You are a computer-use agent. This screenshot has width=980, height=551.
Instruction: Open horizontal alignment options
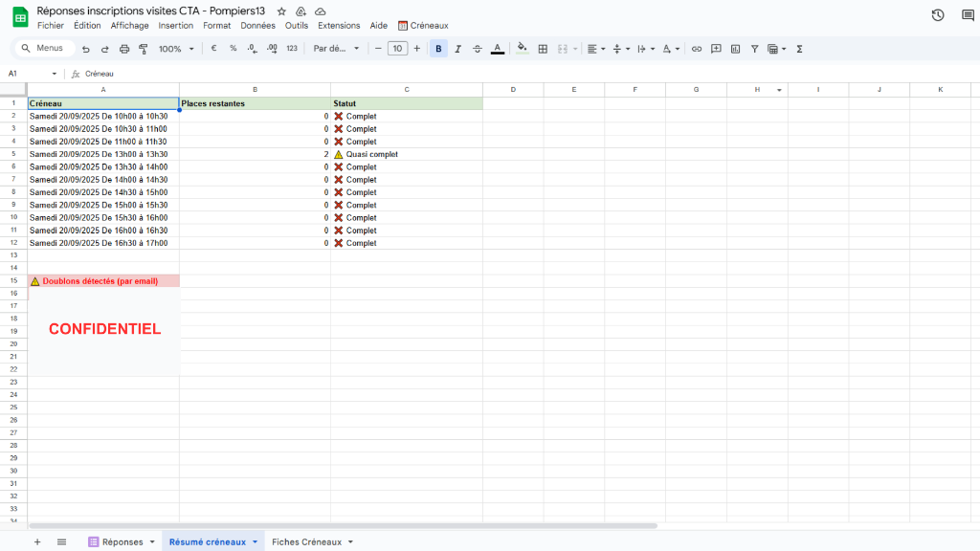(595, 49)
